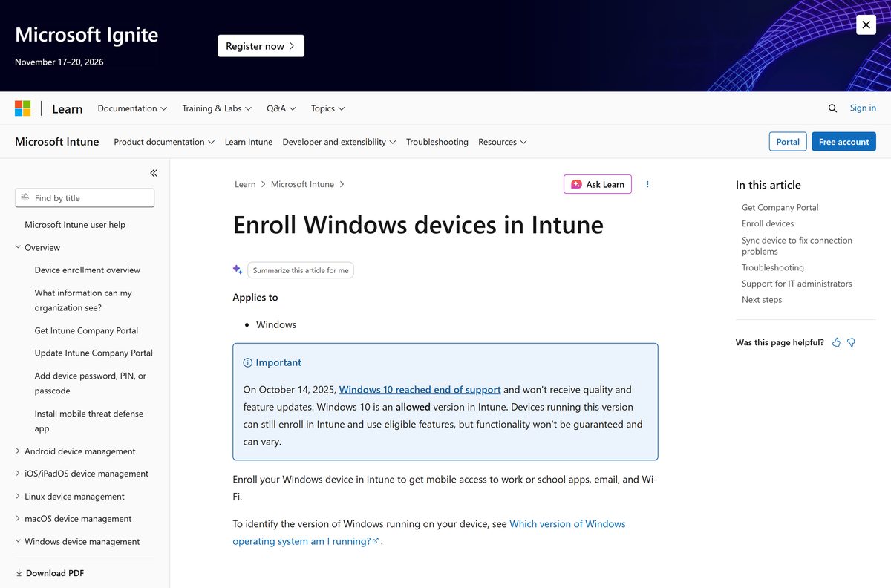Viewport: 891px width, 588px height.
Task: Open Add device password, PIN, or passcode
Action: (91, 383)
